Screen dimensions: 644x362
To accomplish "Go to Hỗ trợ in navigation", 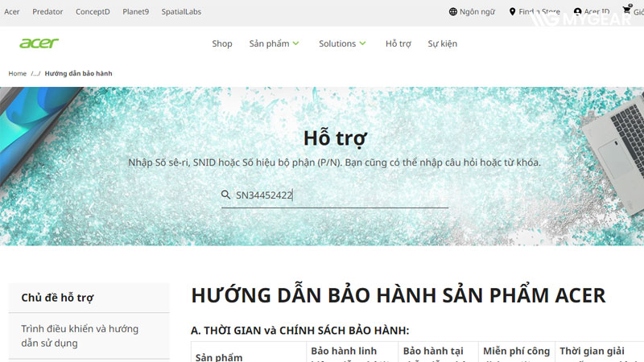I will coord(398,43).
